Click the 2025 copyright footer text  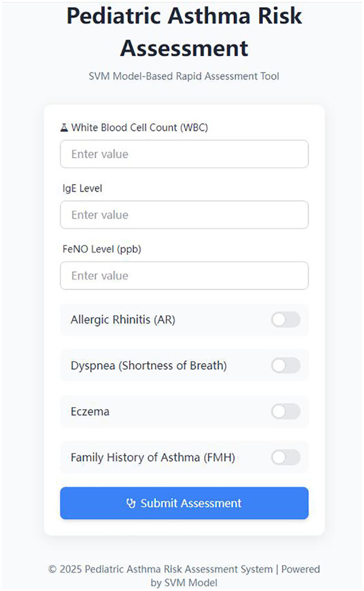(x=184, y=576)
